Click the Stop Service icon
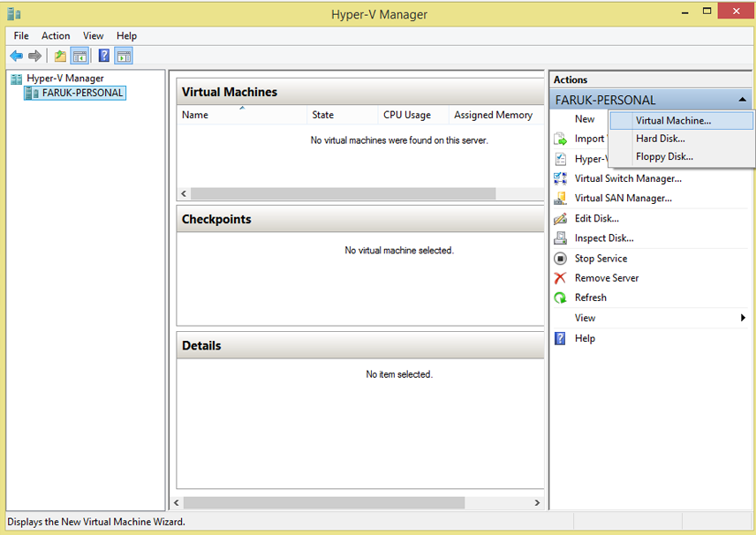The image size is (756, 535). (x=560, y=259)
